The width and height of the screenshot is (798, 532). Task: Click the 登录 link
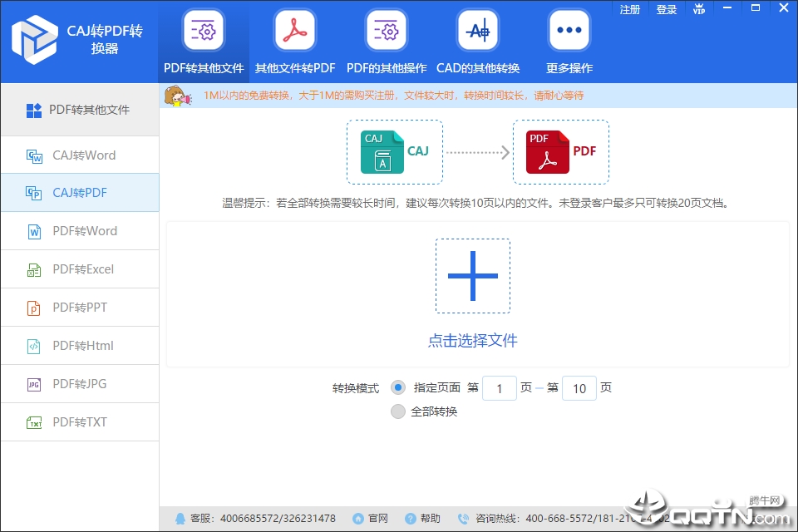tap(665, 9)
